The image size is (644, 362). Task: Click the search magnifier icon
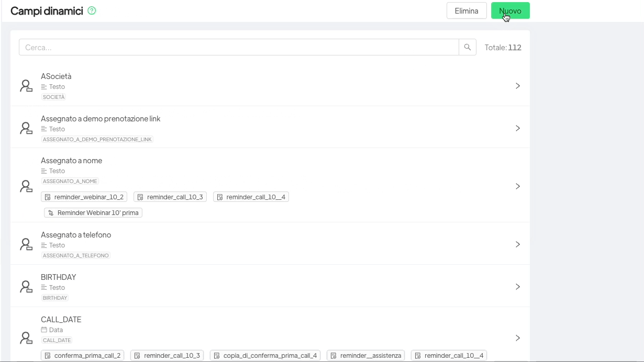[x=468, y=47]
